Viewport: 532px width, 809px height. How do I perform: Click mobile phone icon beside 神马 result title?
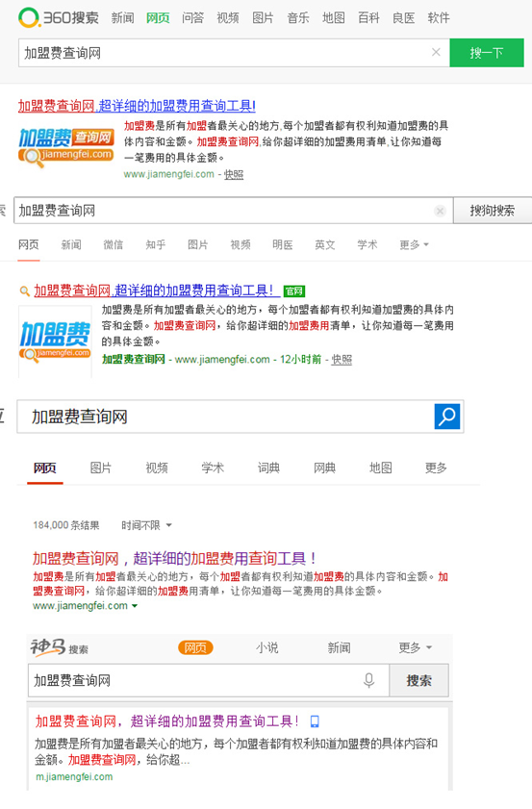click(315, 721)
